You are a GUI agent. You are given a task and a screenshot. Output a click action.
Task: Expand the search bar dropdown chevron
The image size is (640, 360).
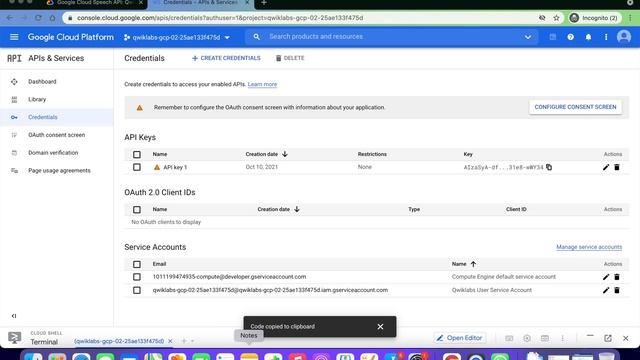(528, 37)
